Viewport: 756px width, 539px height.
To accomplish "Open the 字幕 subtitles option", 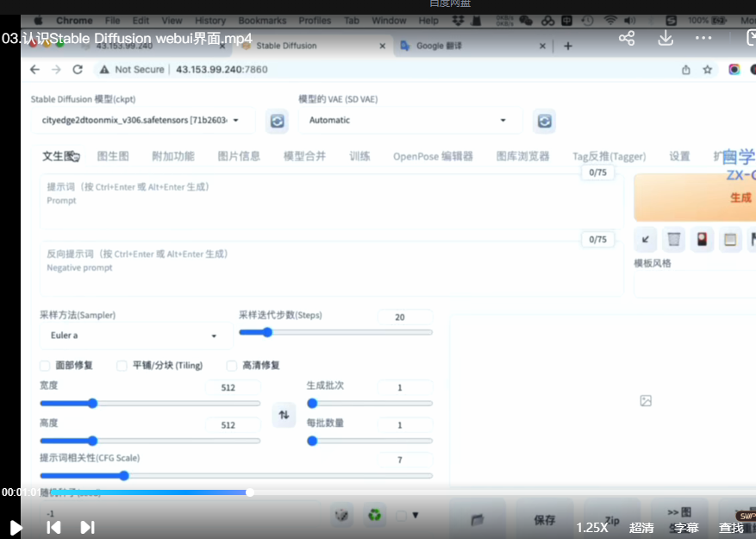I will coord(686,528).
